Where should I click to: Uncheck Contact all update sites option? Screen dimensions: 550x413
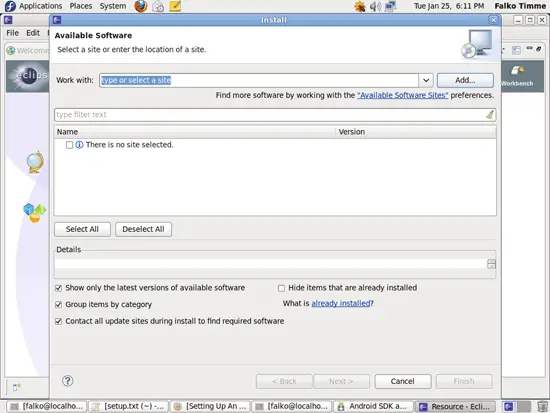tap(59, 321)
